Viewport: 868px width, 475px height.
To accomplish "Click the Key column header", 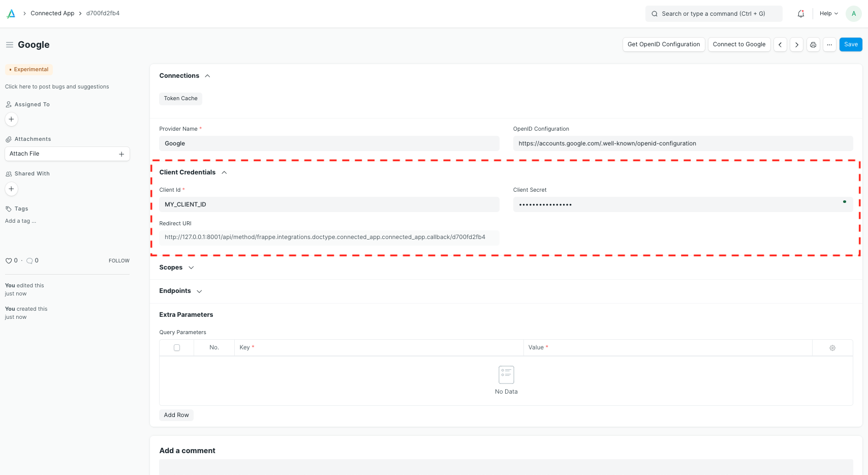I will click(379, 348).
